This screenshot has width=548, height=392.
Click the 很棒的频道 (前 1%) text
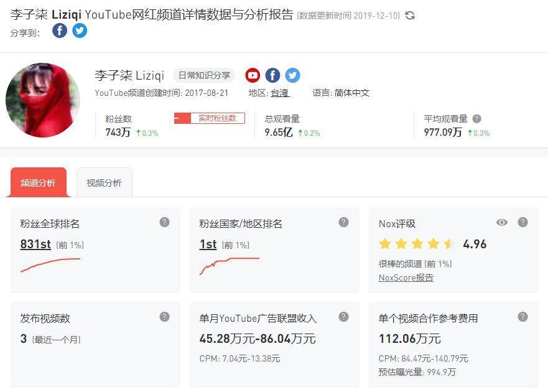pyautogui.click(x=415, y=264)
